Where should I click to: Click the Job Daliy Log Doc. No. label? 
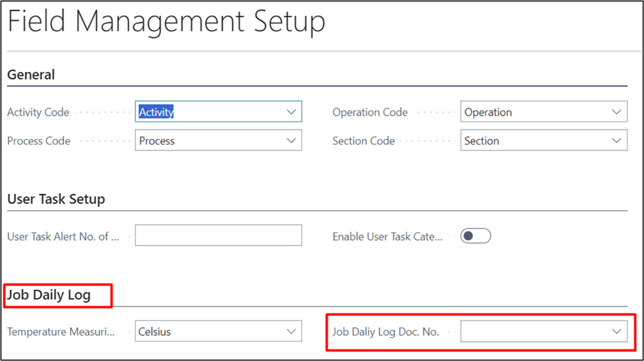tap(385, 332)
